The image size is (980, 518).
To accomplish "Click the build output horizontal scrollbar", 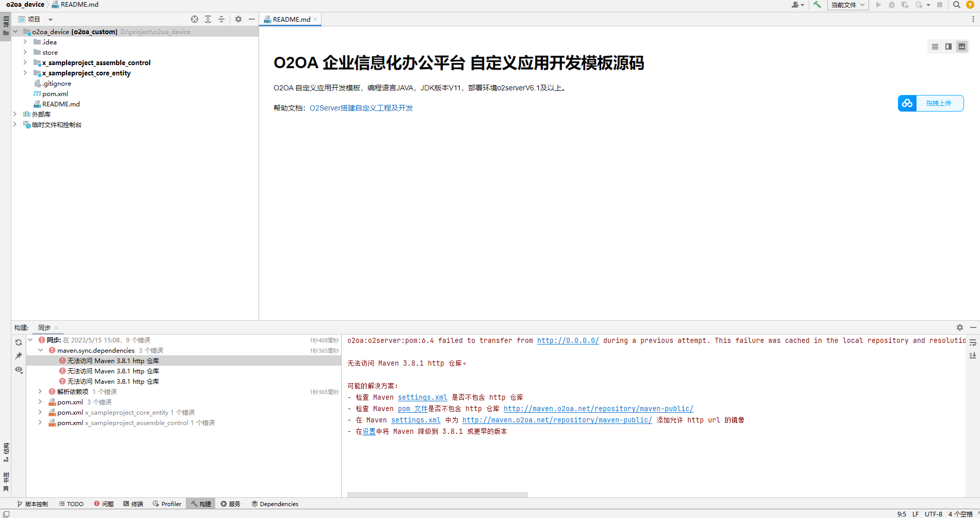I will tap(438, 495).
